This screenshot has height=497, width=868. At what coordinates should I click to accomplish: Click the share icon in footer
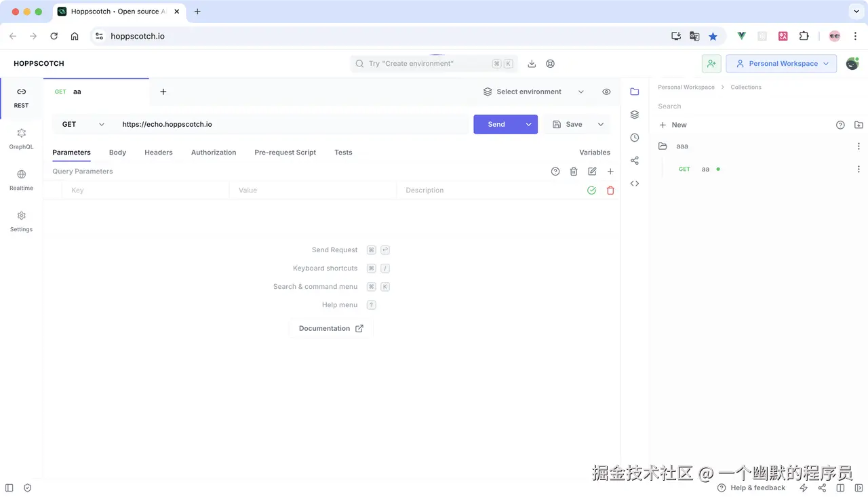pyautogui.click(x=822, y=488)
